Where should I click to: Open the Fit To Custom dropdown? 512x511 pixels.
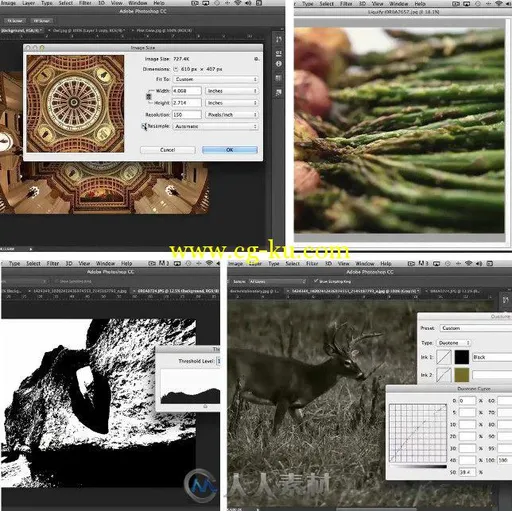(x=216, y=79)
